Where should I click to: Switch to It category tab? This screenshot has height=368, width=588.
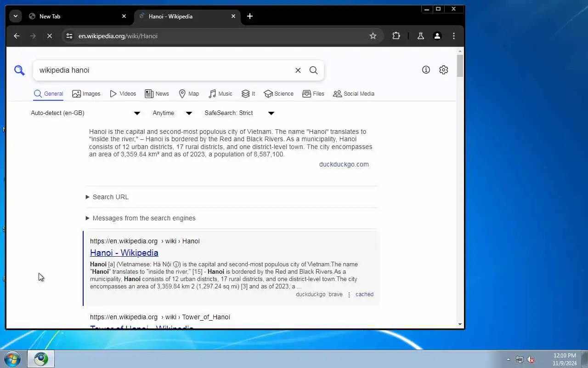[249, 94]
